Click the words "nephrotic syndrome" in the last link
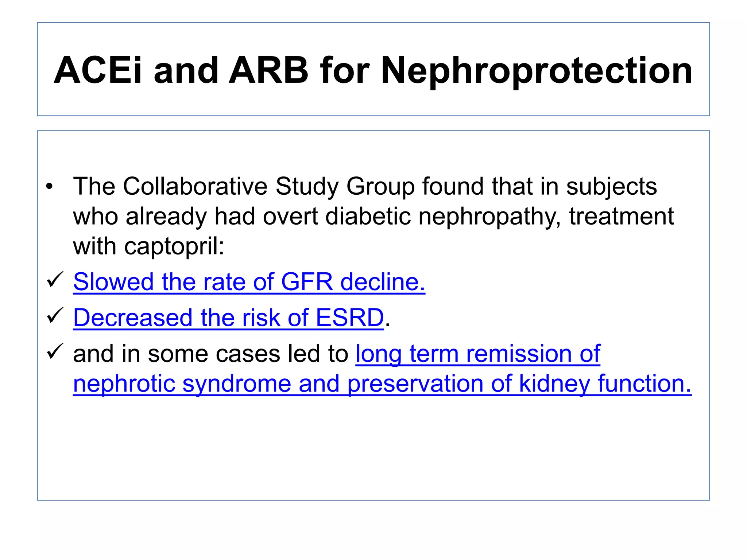 tap(182, 384)
